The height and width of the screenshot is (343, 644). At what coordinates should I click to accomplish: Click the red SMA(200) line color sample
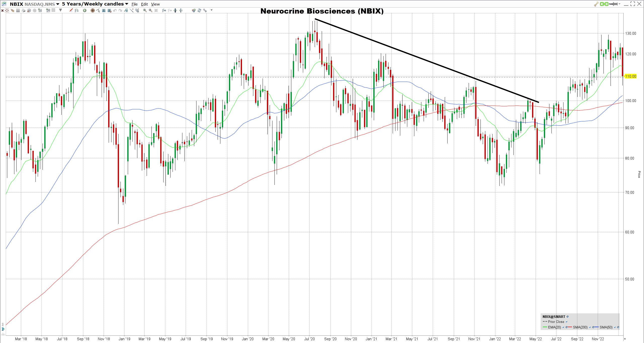coord(570,327)
